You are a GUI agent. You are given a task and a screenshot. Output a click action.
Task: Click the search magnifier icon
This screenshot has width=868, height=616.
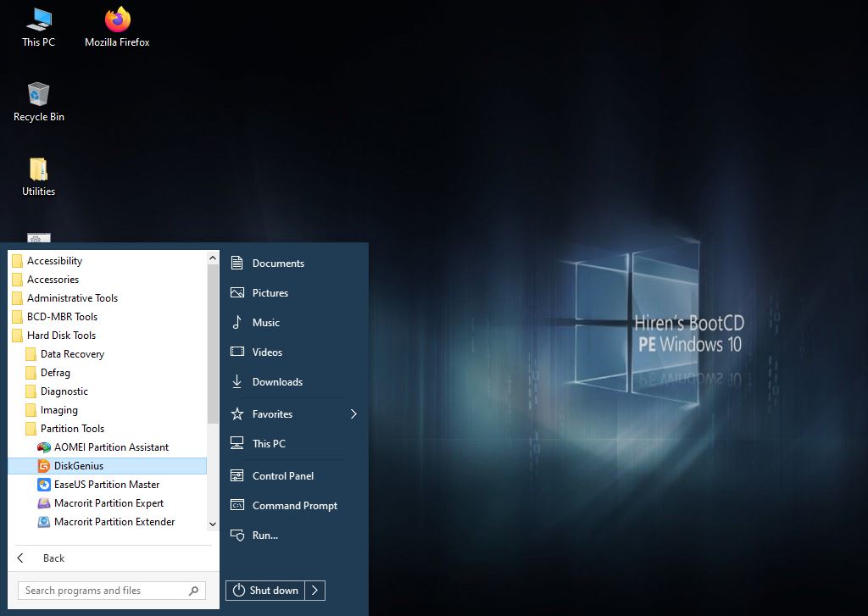tap(193, 591)
